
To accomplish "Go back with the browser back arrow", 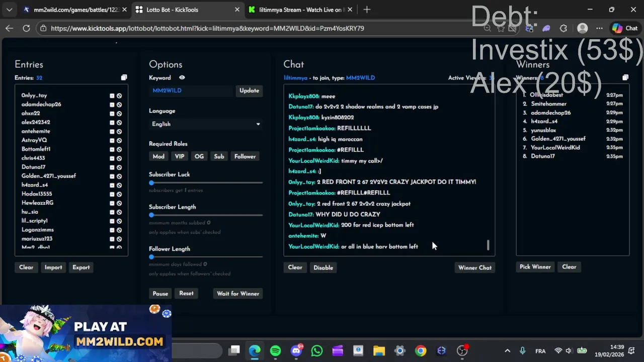I will pos(9,28).
